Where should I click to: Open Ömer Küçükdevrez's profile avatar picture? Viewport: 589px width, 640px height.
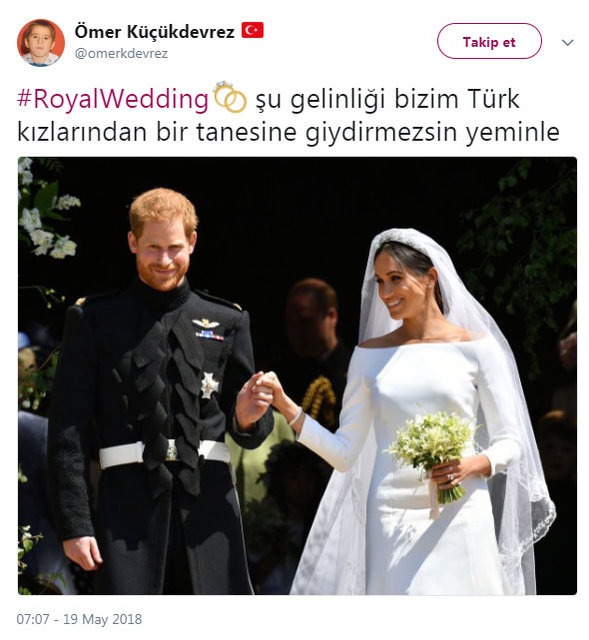pyautogui.click(x=40, y=42)
